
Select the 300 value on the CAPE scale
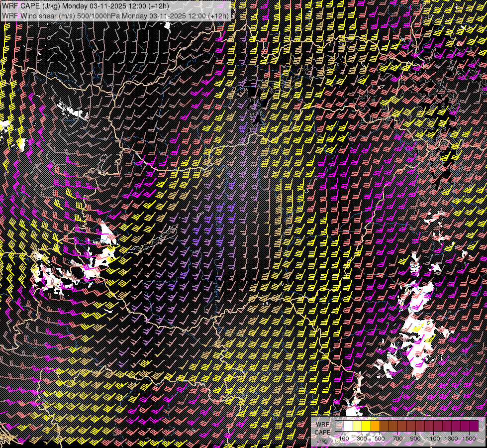coord(362,439)
